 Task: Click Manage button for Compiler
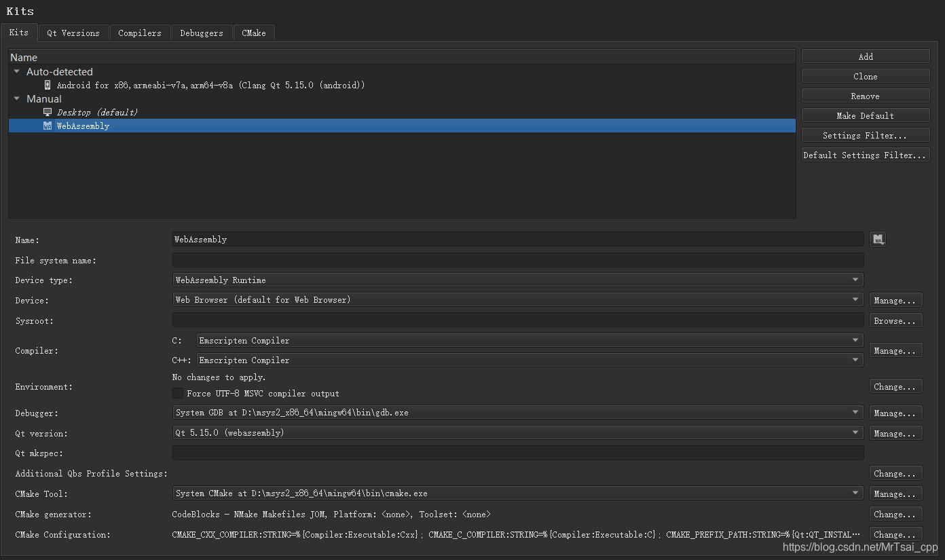896,350
